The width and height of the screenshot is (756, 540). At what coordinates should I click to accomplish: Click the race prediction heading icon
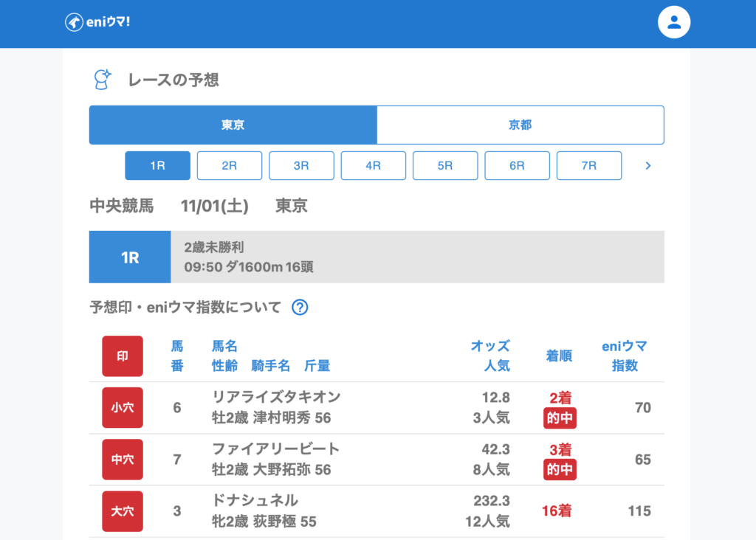(102, 80)
